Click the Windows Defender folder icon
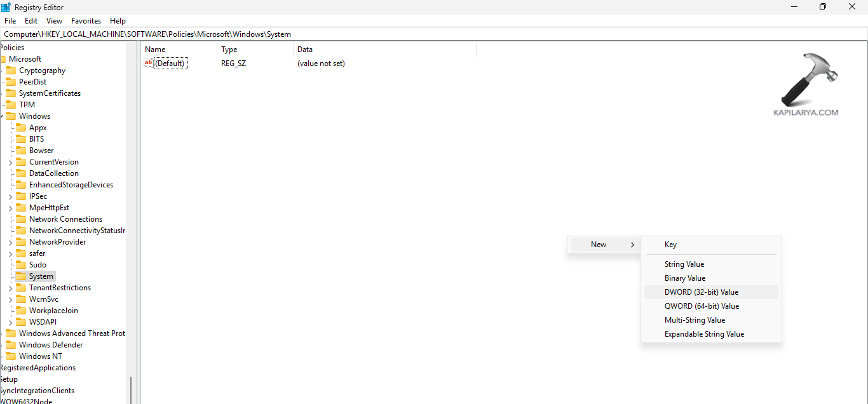The width and height of the screenshot is (868, 404). tap(11, 345)
